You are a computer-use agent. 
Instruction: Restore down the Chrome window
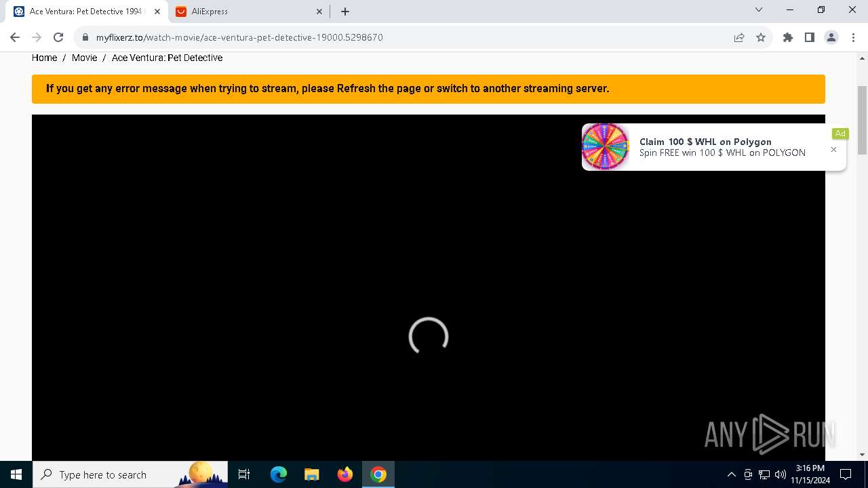[821, 10]
